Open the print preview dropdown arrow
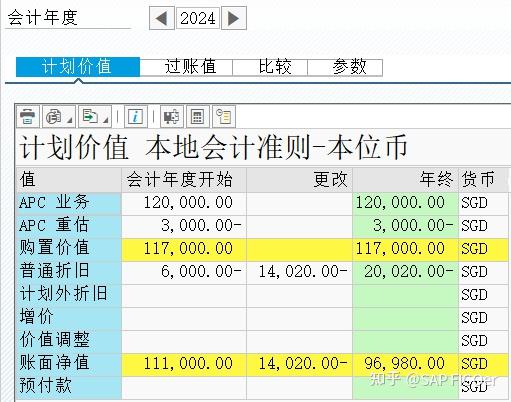 pos(69,120)
